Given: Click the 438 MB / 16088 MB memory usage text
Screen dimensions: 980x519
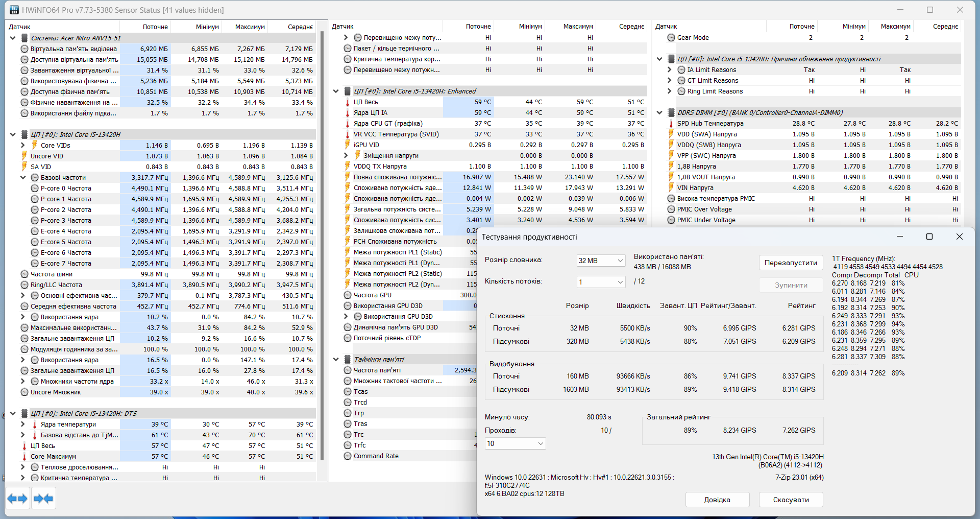Looking at the screenshot, I should (x=663, y=267).
